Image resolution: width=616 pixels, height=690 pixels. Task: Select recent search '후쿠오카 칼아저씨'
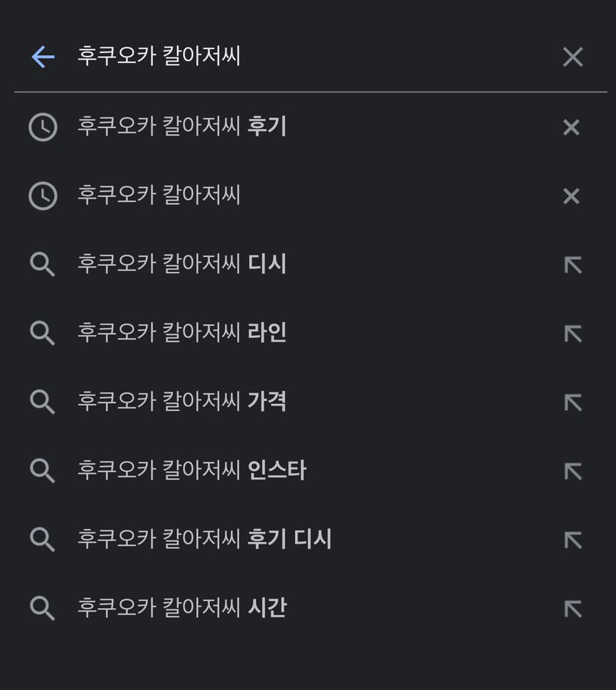(159, 195)
